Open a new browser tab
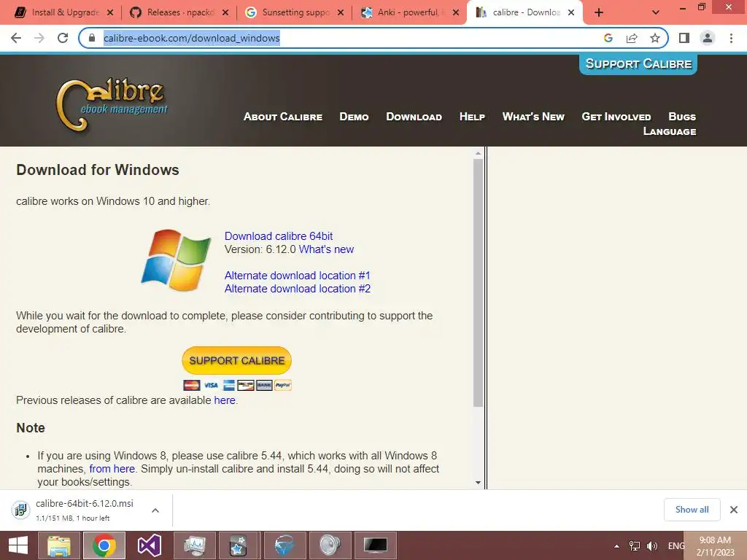The width and height of the screenshot is (747, 560). pyautogui.click(x=599, y=12)
